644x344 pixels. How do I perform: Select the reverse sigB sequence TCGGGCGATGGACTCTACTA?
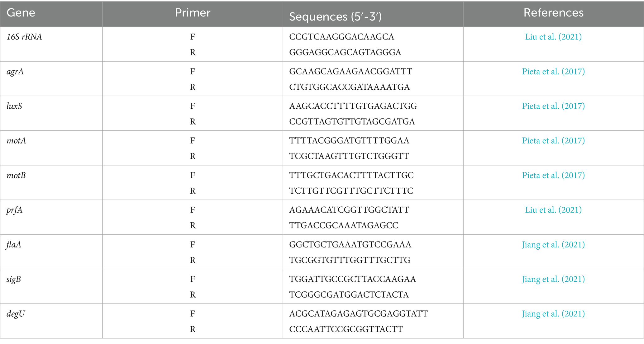(349, 295)
